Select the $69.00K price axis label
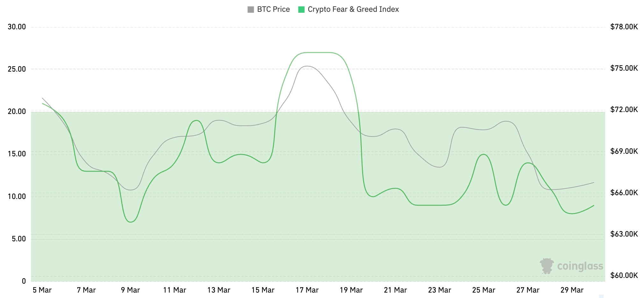The image size is (644, 298). (624, 151)
